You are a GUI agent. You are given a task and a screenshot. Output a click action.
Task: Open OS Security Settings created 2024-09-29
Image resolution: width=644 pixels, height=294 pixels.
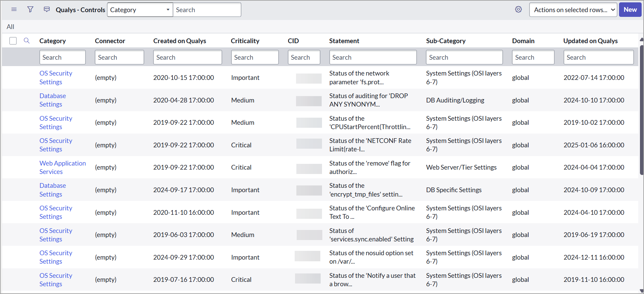pos(56,257)
